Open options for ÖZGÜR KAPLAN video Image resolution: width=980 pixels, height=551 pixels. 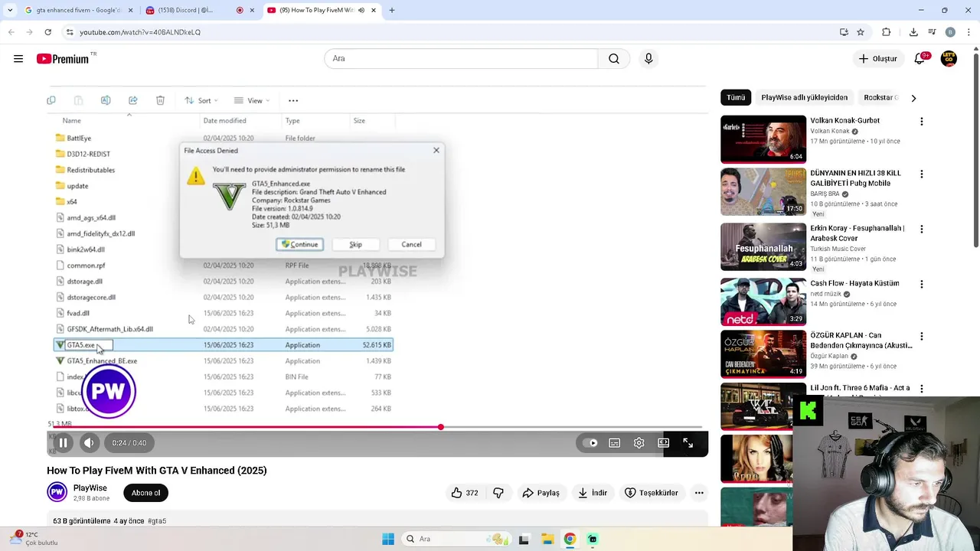[922, 337]
